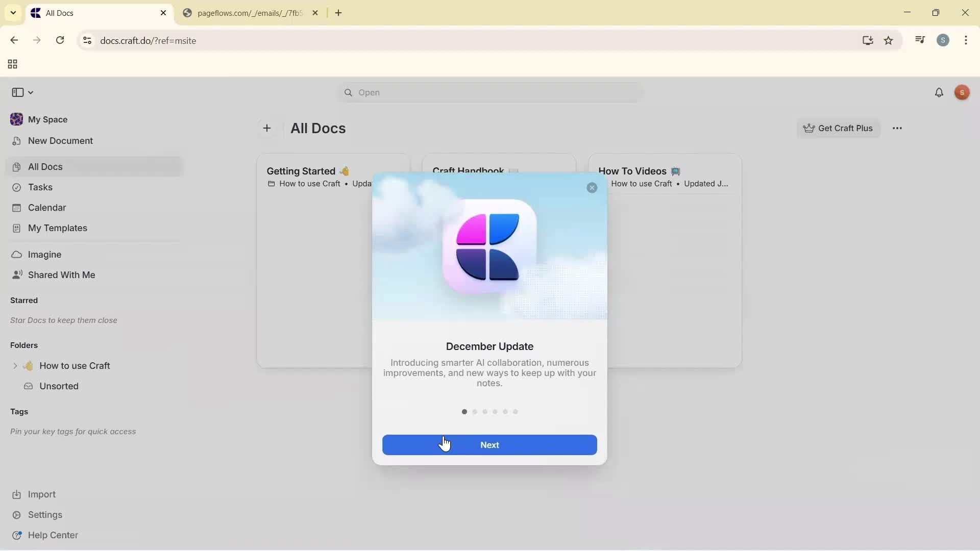Open the notifications bell

pos(940,92)
